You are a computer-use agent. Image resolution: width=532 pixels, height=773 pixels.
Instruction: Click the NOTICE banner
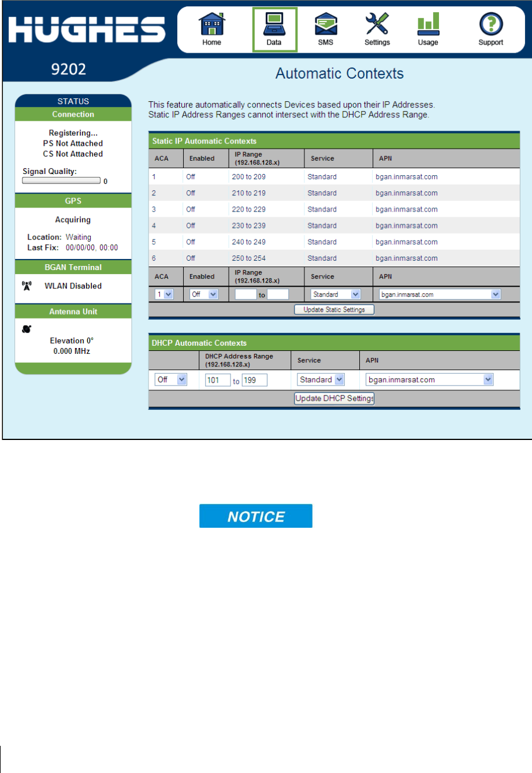pyautogui.click(x=256, y=516)
